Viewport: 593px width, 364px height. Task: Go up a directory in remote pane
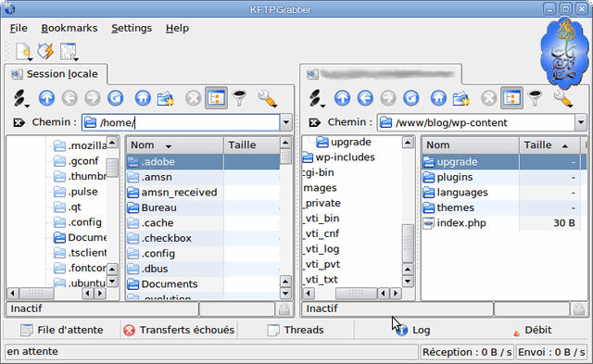tap(343, 98)
